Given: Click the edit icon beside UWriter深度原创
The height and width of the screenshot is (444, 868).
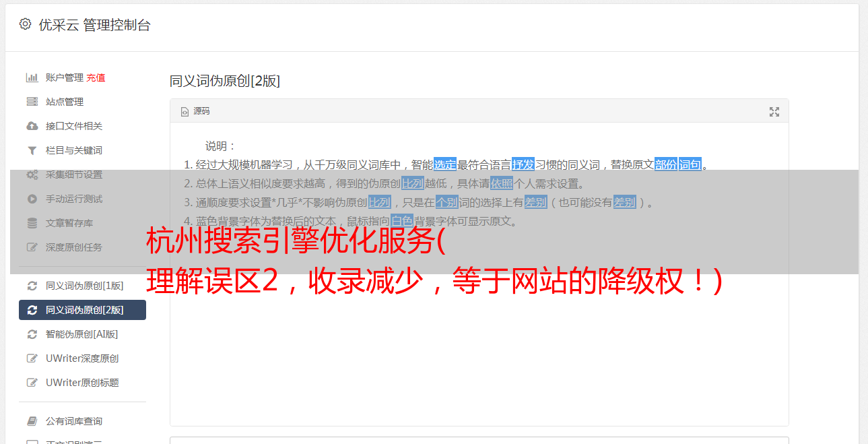Looking at the screenshot, I should pyautogui.click(x=32, y=358).
